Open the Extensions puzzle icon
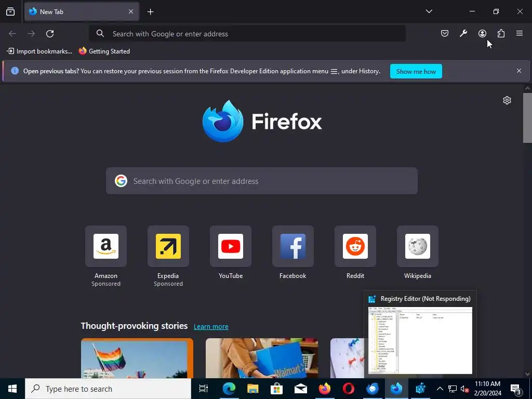Screen dimensions: 532x399 pos(501,33)
